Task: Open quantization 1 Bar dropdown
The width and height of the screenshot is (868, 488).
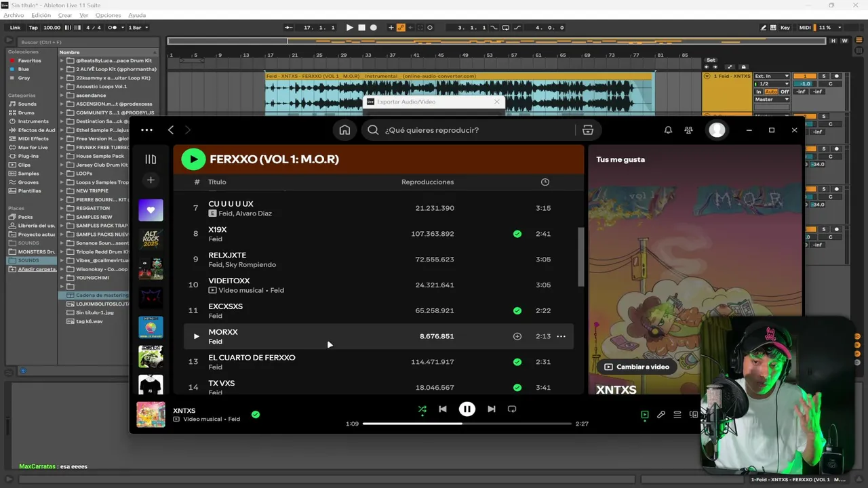Action: (x=138, y=28)
